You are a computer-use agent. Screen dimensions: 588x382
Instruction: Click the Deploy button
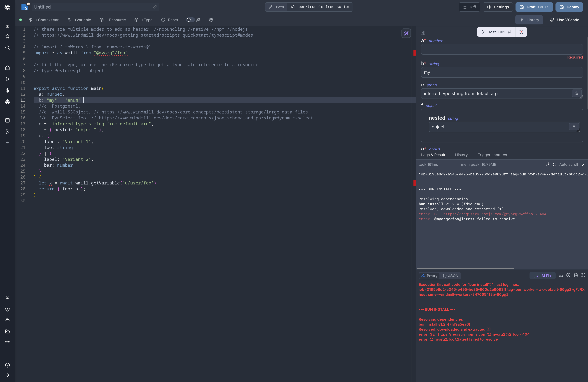(x=569, y=7)
